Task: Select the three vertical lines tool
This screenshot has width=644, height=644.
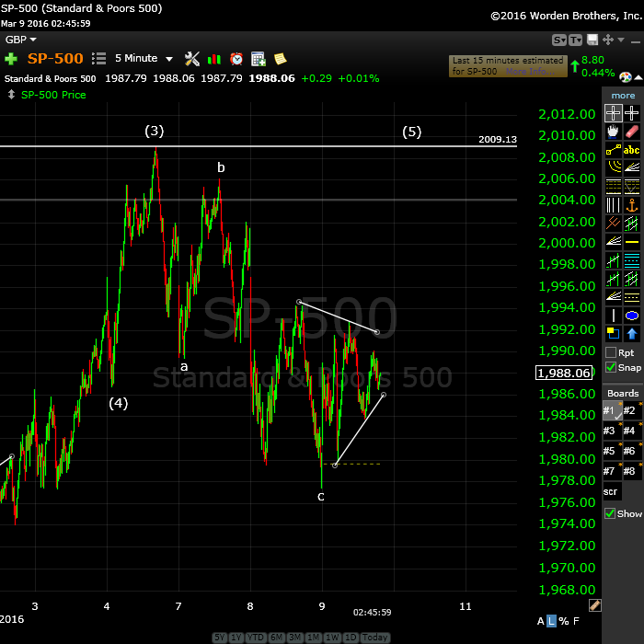Action: (613, 204)
